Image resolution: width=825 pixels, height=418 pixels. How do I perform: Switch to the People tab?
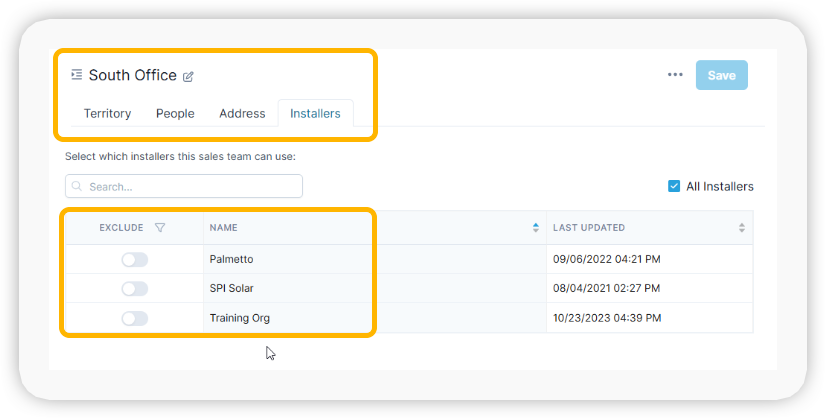(x=175, y=113)
